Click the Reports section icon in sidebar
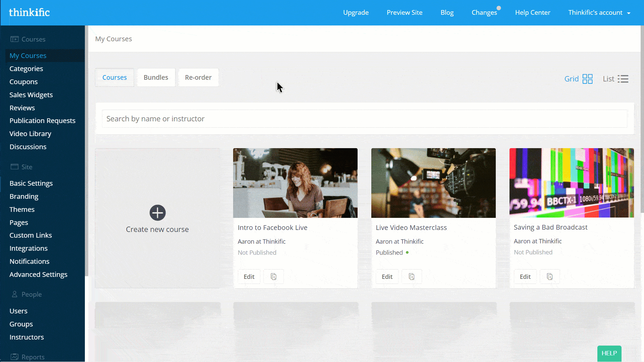 (x=14, y=357)
